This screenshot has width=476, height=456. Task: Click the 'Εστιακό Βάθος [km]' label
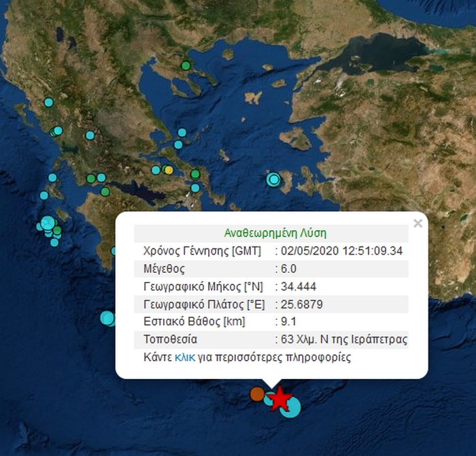pyautogui.click(x=194, y=321)
